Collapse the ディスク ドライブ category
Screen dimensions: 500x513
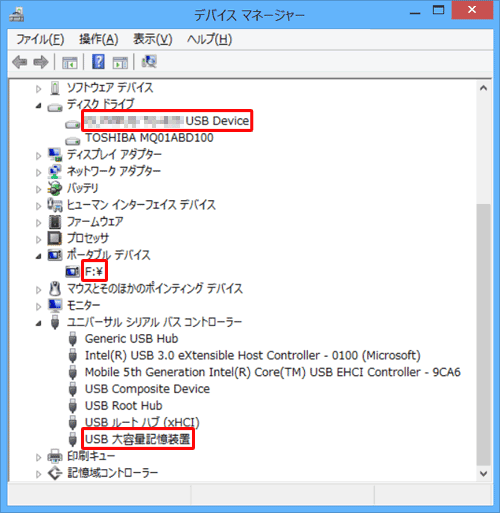[x=39, y=106]
